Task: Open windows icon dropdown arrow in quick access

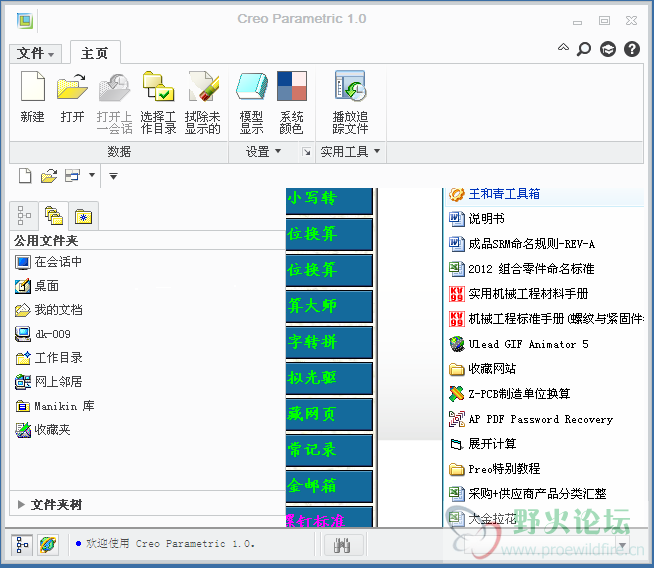Action: (92, 175)
